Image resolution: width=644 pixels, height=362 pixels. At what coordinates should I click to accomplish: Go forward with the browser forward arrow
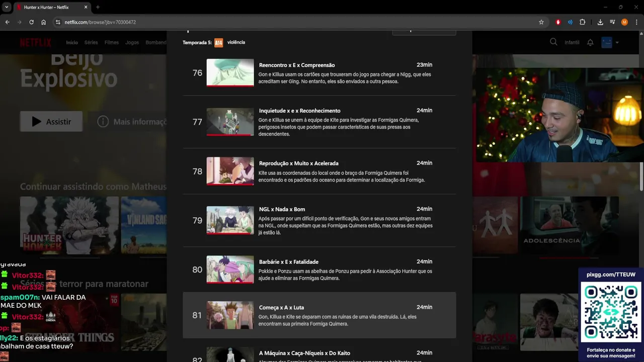[x=19, y=22]
